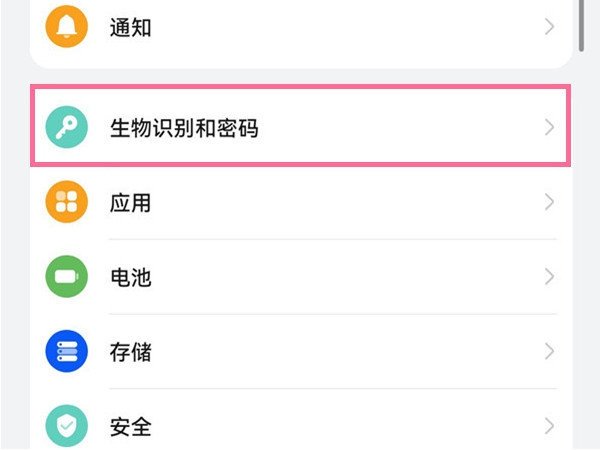Click the chevron next to 安全

[x=549, y=427]
